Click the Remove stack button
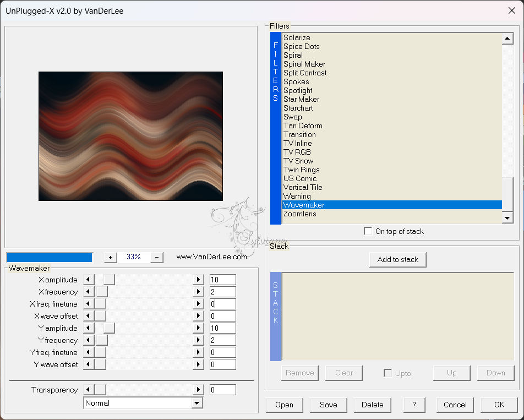Viewport: 524px width, 420px height. [x=300, y=373]
